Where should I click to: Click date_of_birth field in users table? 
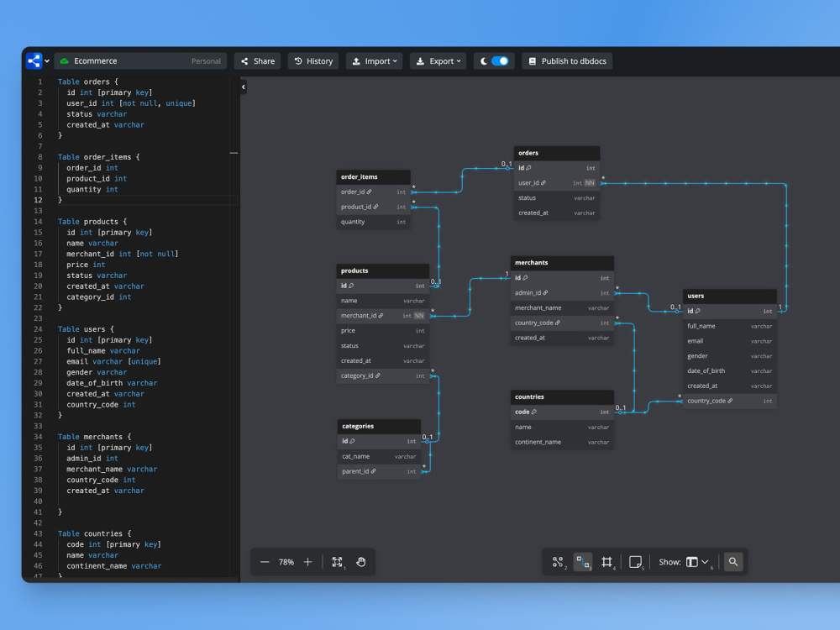pos(730,370)
